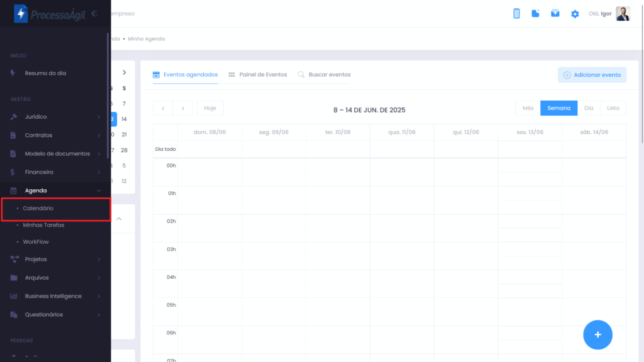Viewport: 644px width, 362px height.
Task: Click Igor's profile avatar
Action: click(623, 14)
